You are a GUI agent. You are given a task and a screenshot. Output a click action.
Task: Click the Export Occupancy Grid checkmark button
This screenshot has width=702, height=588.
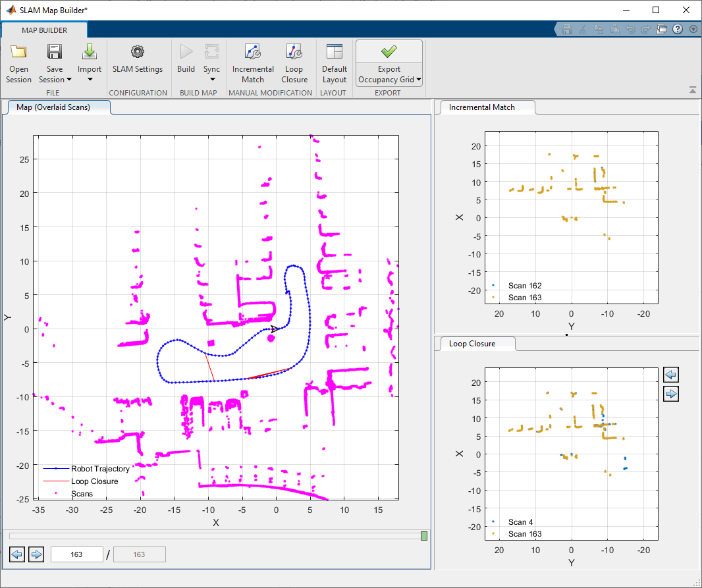point(389,52)
